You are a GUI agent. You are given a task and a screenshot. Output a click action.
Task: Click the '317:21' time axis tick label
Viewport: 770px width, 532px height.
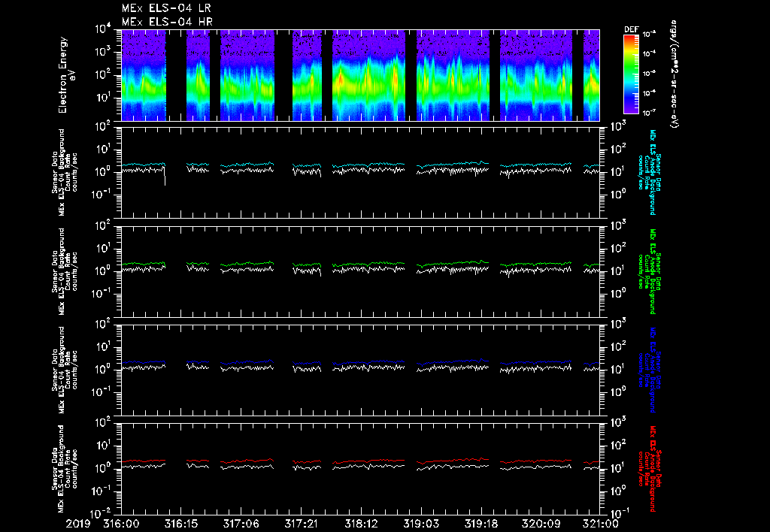pyautogui.click(x=301, y=524)
